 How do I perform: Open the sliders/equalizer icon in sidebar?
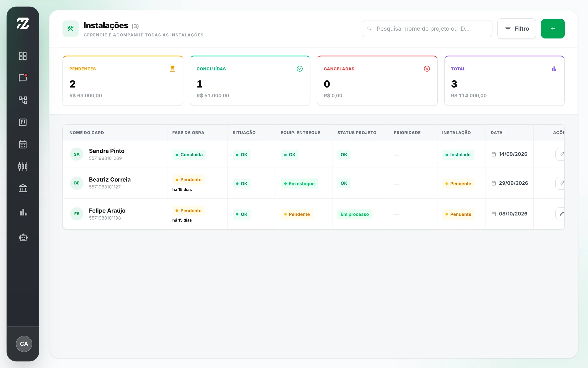(23, 166)
